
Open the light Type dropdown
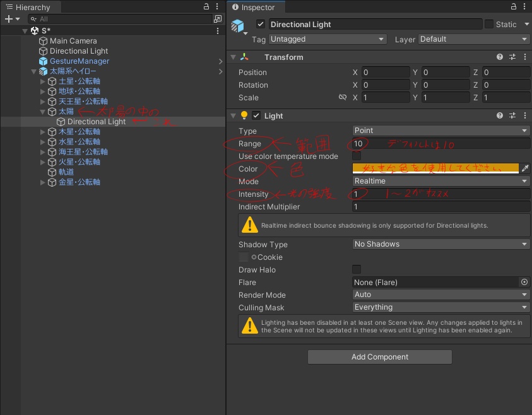440,131
